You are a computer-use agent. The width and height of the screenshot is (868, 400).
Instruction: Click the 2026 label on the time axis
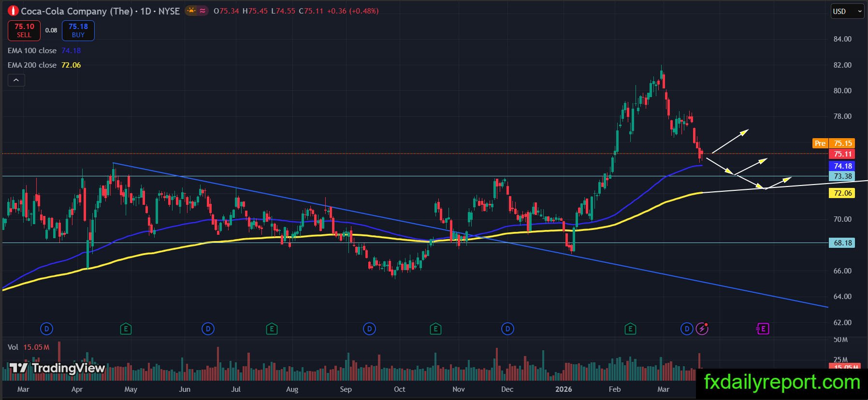564,389
